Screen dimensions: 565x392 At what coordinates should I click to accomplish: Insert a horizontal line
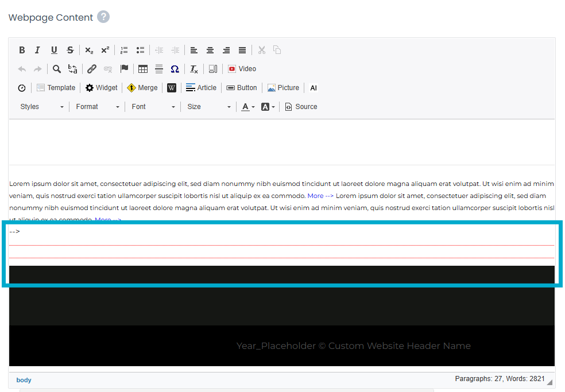(x=159, y=69)
